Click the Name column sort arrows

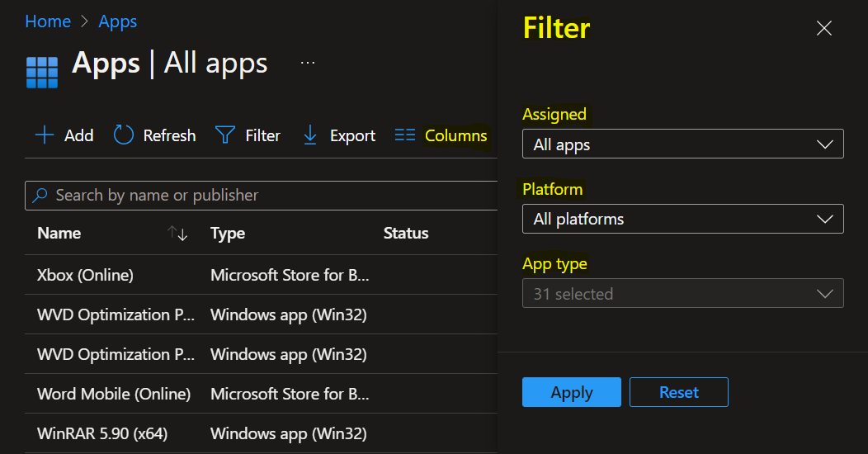click(x=178, y=234)
